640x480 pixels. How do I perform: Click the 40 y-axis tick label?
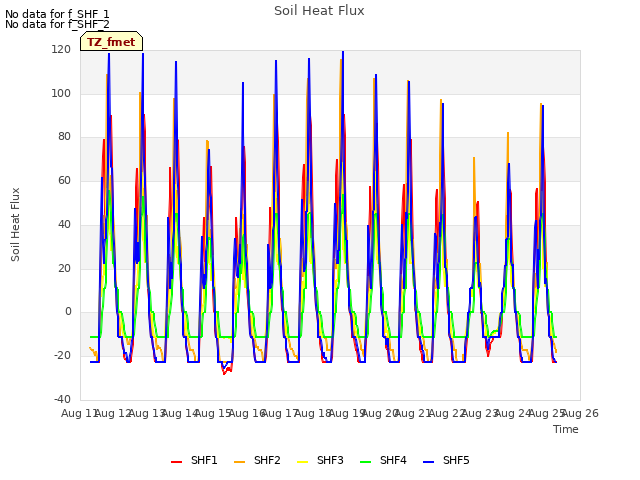pos(64,224)
